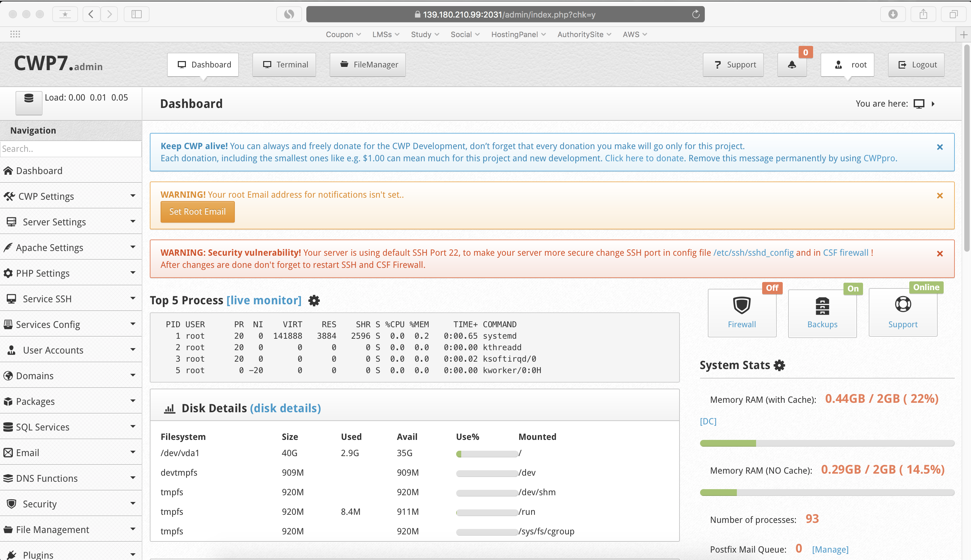
Task: Go forward in browser history
Action: point(110,14)
